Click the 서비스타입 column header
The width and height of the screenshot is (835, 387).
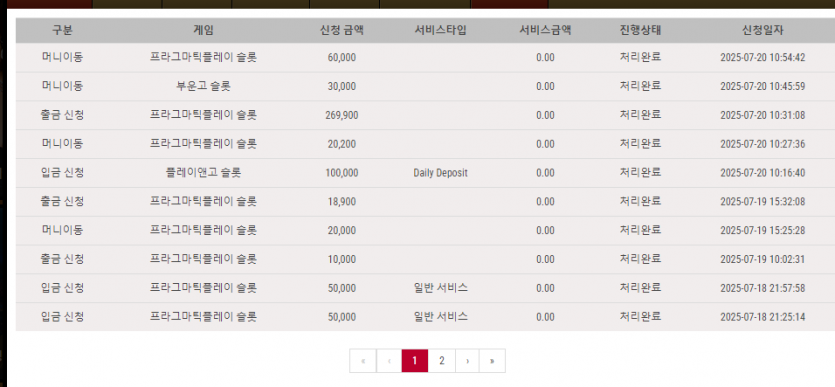pyautogui.click(x=440, y=30)
